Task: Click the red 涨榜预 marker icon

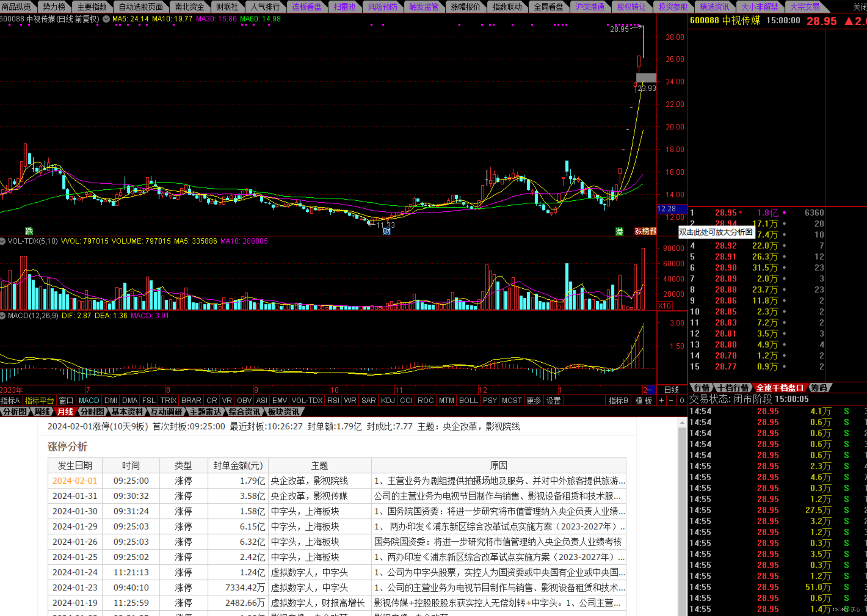Action: tap(645, 231)
